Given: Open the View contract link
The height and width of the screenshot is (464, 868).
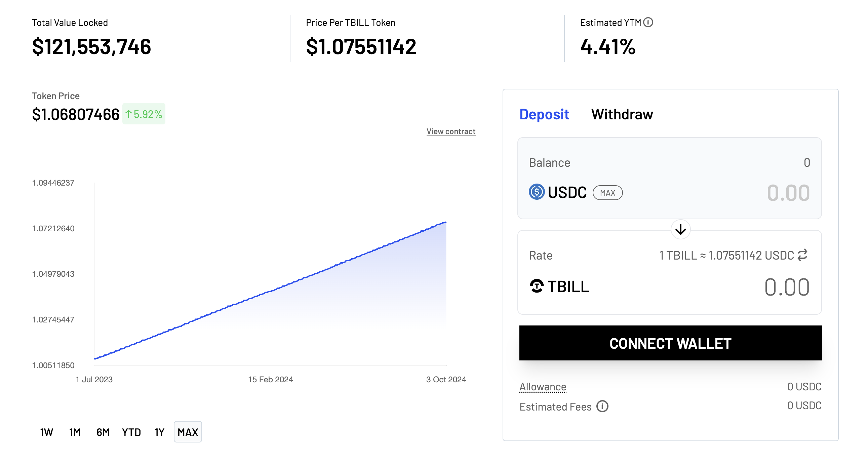Looking at the screenshot, I should [451, 131].
